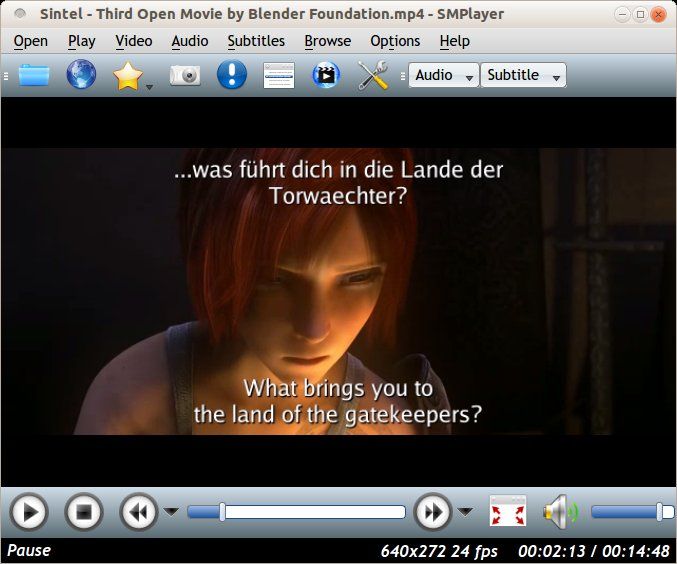Image resolution: width=677 pixels, height=564 pixels.
Task: Toggle fullscreen with the red arrows icon
Action: (x=508, y=512)
